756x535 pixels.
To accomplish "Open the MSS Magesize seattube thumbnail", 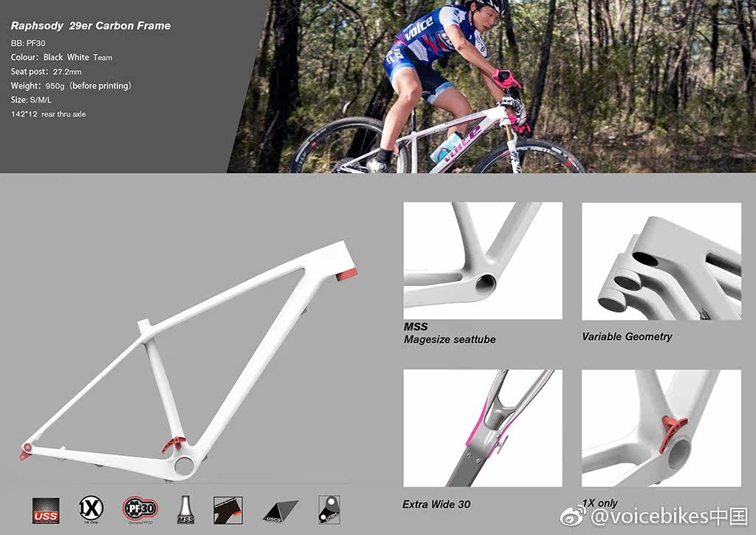I will (483, 261).
